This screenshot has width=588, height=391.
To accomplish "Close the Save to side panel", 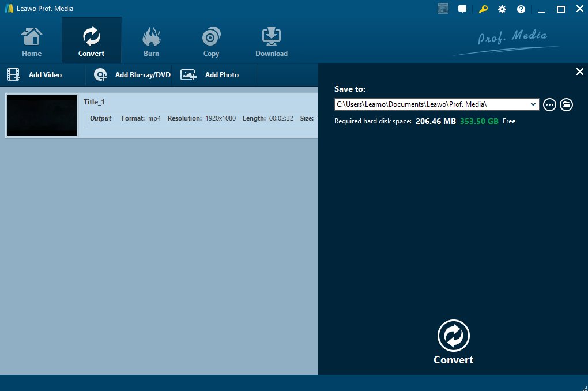I will click(580, 72).
